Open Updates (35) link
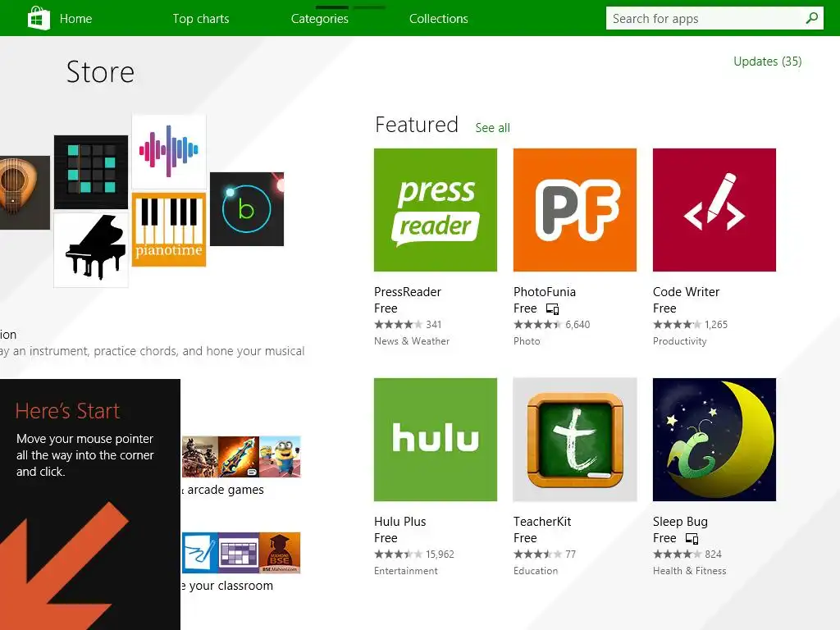 click(x=767, y=62)
